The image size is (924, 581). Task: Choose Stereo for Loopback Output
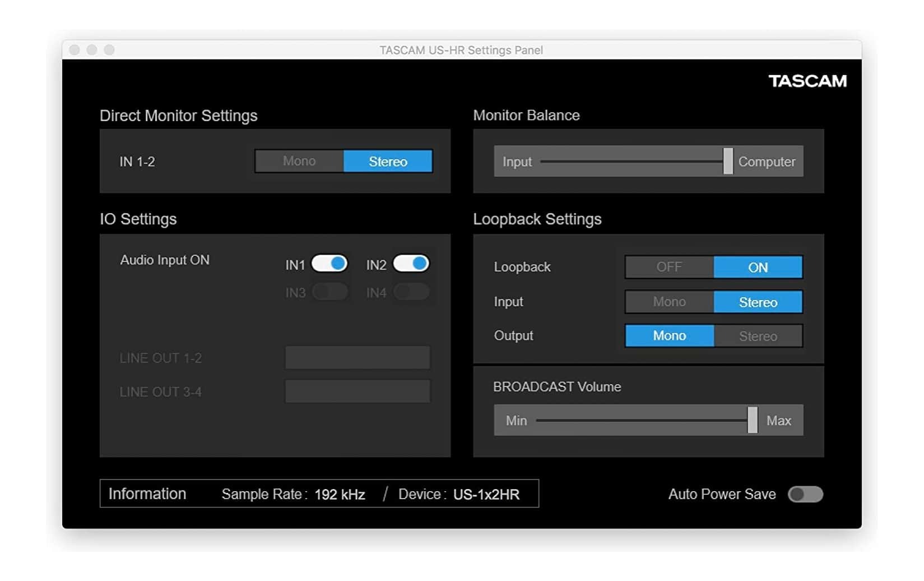[x=758, y=336]
